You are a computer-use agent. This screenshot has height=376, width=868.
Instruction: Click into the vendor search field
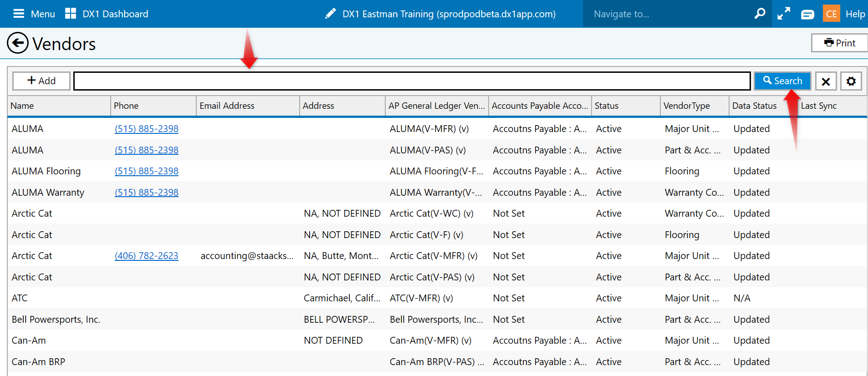coord(412,81)
